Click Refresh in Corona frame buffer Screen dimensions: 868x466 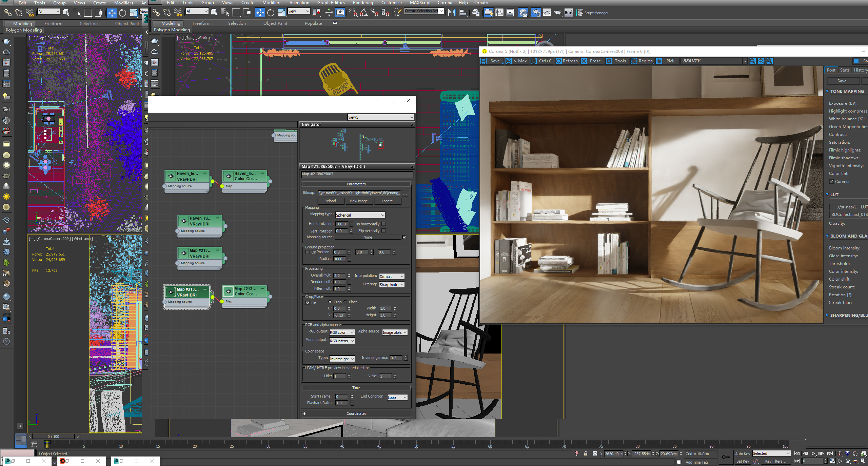click(x=567, y=61)
